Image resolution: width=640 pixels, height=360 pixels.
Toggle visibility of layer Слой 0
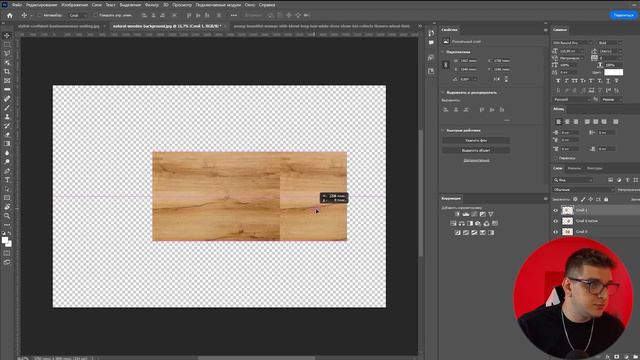(x=556, y=231)
